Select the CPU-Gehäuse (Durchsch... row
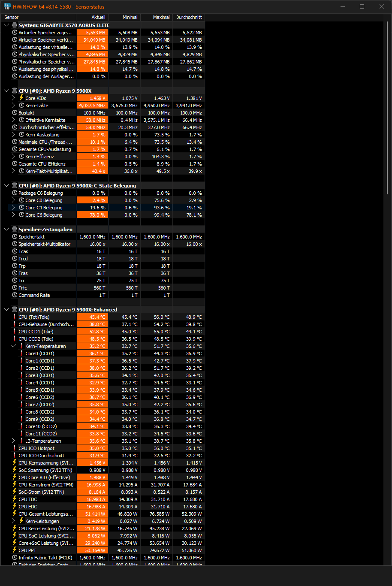 [103, 324]
